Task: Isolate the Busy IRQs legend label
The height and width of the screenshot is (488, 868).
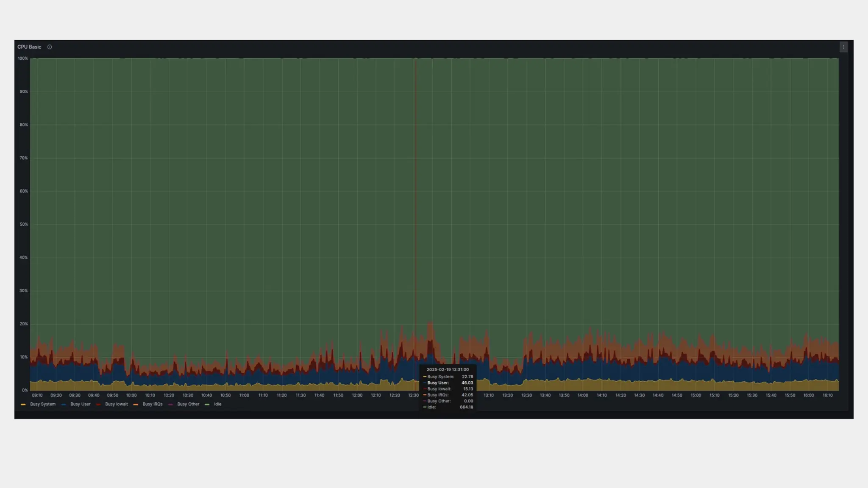Action: (x=153, y=404)
